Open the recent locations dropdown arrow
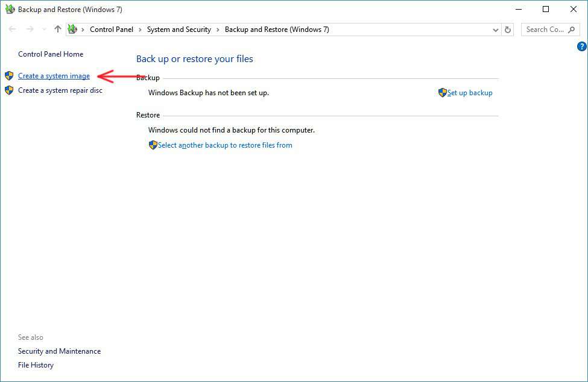588x382 pixels. click(44, 29)
